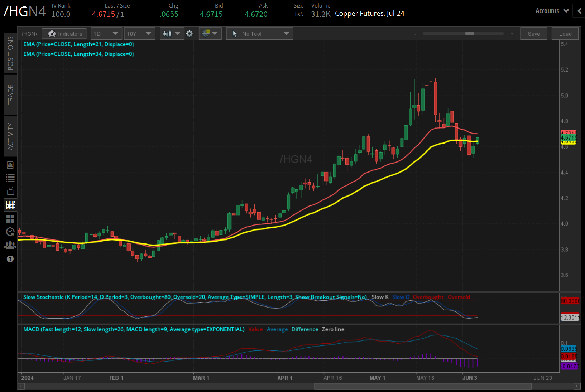Switch to the POSITIONS side tab
The height and width of the screenshot is (392, 585).
pyautogui.click(x=10, y=53)
